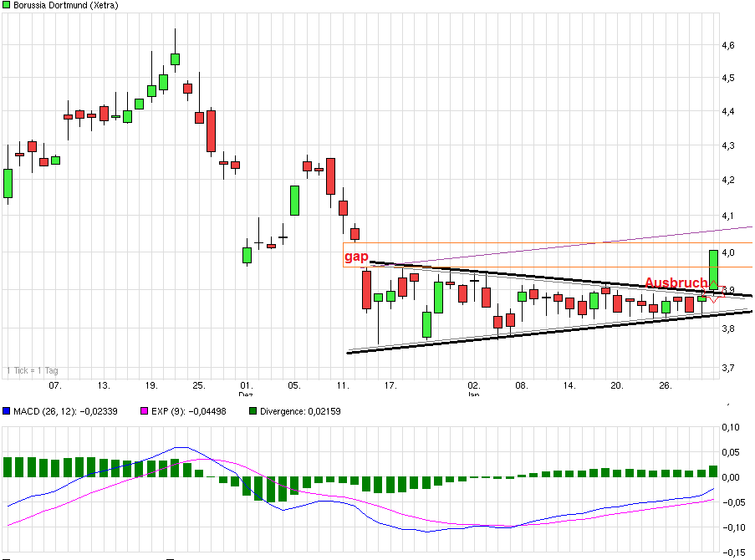Click the red 'gap' annotation label

pyautogui.click(x=355, y=257)
